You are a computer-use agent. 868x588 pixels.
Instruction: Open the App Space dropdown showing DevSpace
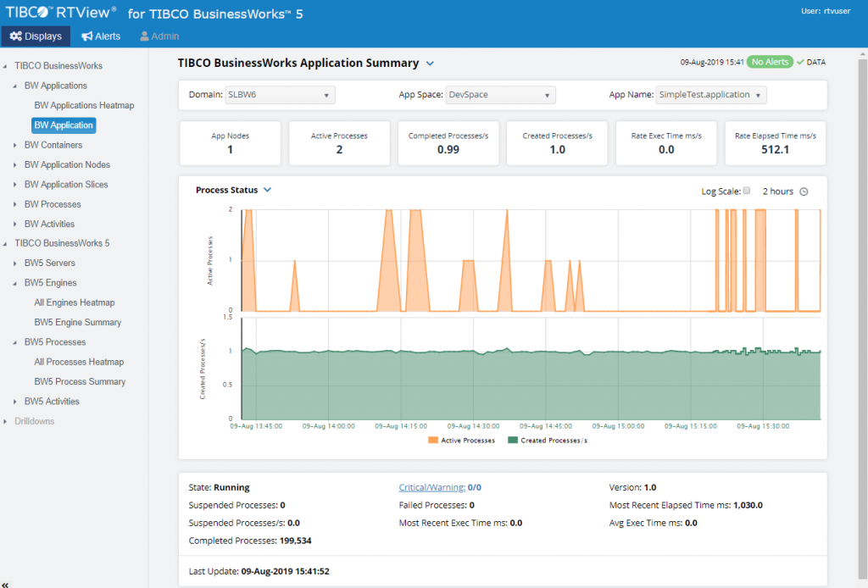tap(500, 95)
